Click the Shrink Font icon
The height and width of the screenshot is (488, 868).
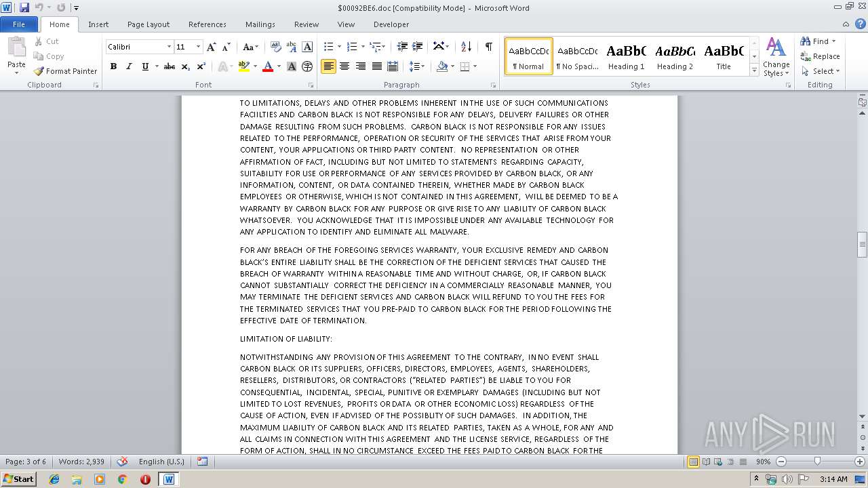click(226, 47)
